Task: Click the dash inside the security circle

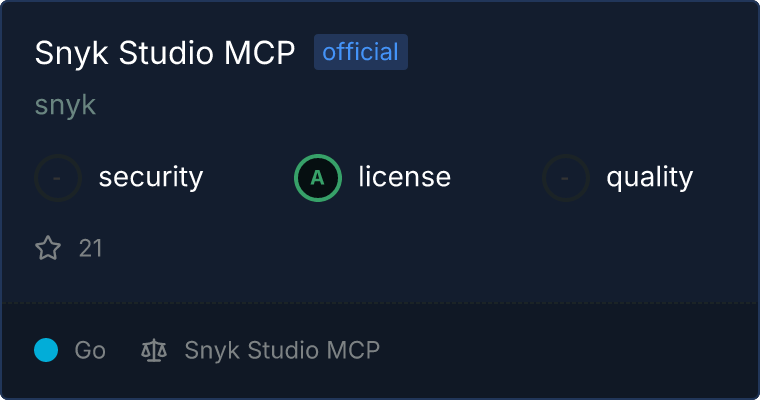Action: pyautogui.click(x=57, y=178)
